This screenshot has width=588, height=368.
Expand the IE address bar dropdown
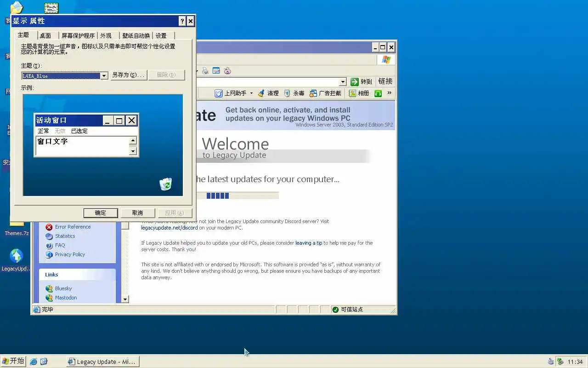[x=343, y=82]
